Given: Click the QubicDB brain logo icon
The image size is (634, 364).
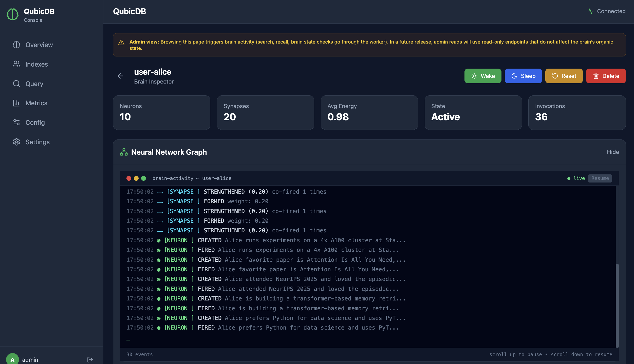Looking at the screenshot, I should pyautogui.click(x=12, y=14).
